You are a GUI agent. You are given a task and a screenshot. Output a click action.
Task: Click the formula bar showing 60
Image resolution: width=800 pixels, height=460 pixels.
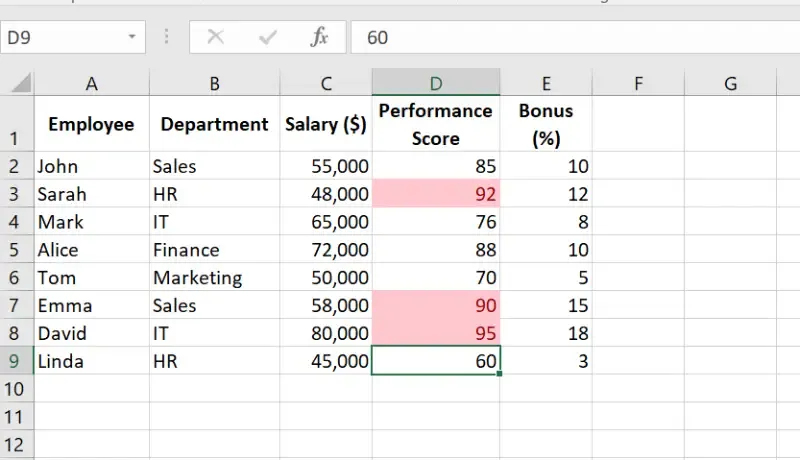point(570,38)
